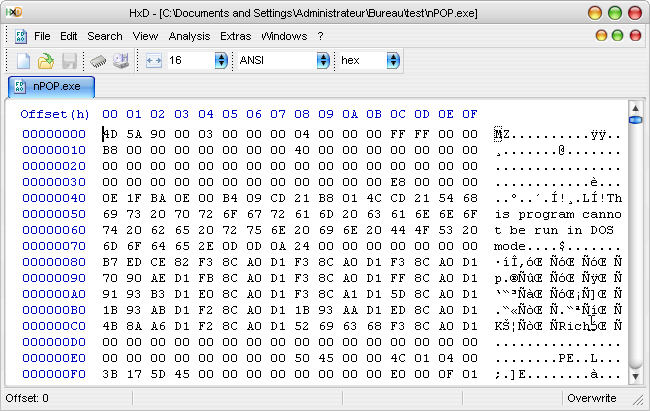Open the View menu
The image size is (650, 411).
click(x=145, y=36)
